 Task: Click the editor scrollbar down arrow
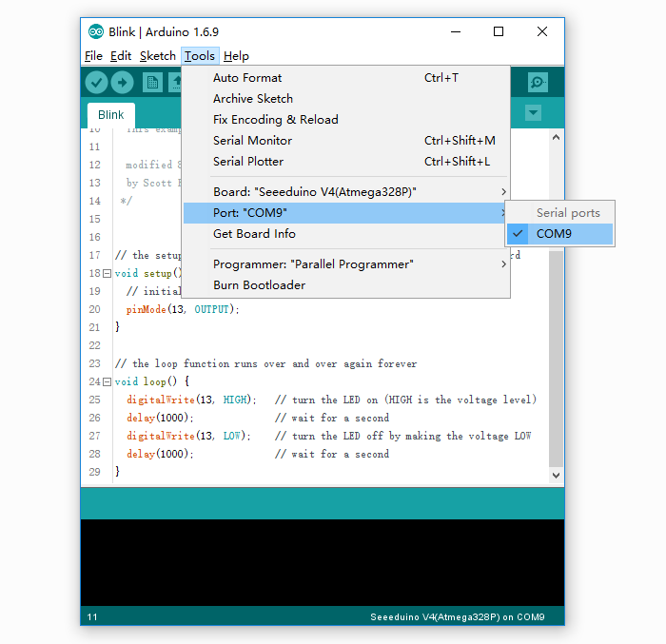click(556, 476)
